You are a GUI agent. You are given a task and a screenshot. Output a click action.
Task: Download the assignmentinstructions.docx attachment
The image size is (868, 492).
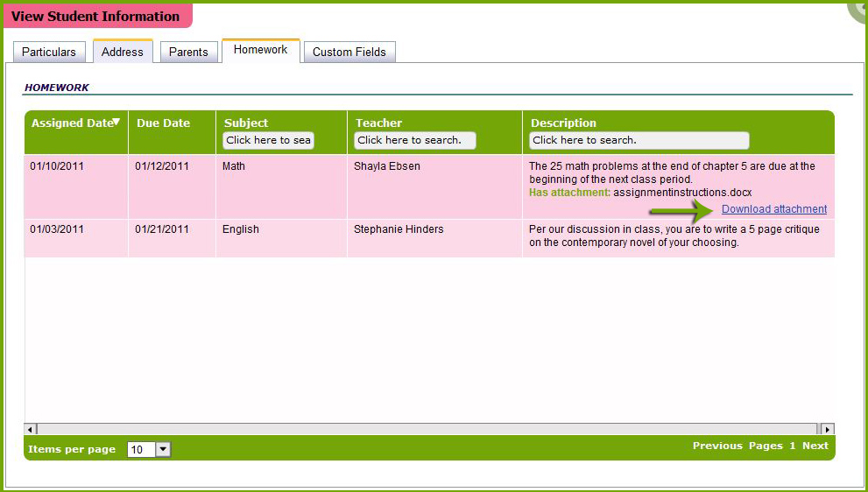pyautogui.click(x=774, y=209)
